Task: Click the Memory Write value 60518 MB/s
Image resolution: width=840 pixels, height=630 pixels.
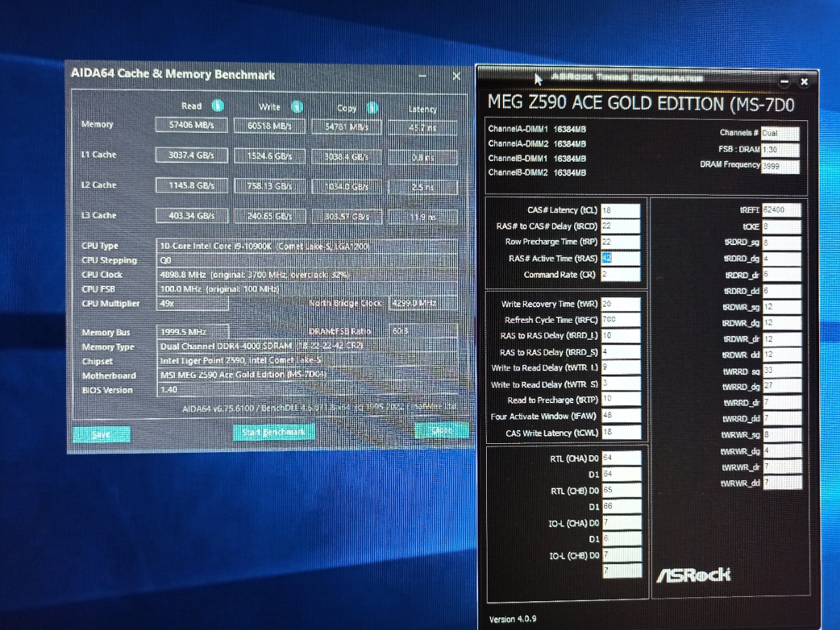Action: 269,126
